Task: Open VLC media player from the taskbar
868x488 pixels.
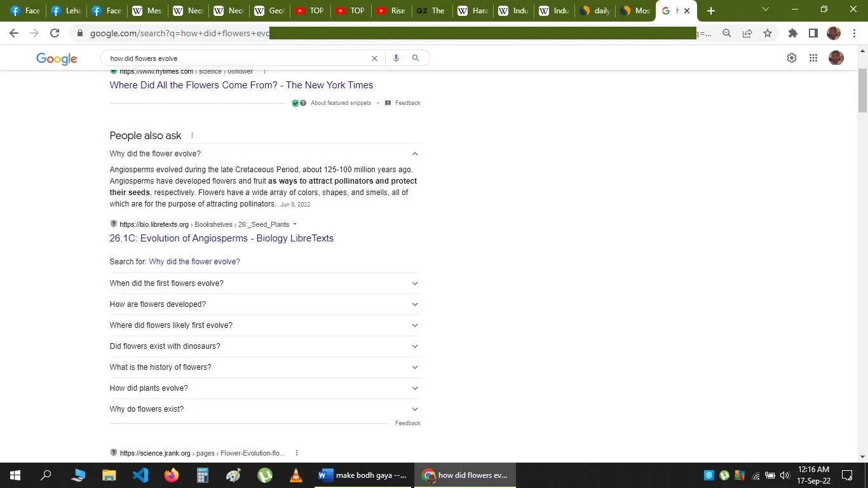Action: pyautogui.click(x=296, y=475)
